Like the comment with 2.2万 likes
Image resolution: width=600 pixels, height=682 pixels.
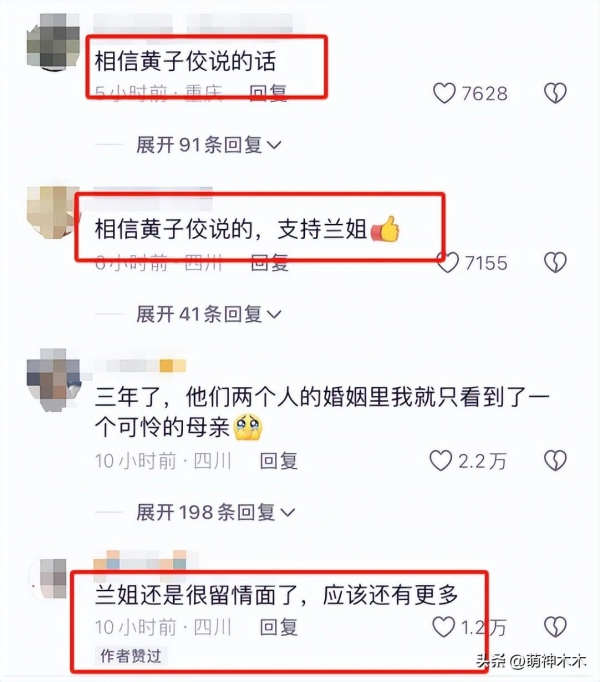coord(441,460)
